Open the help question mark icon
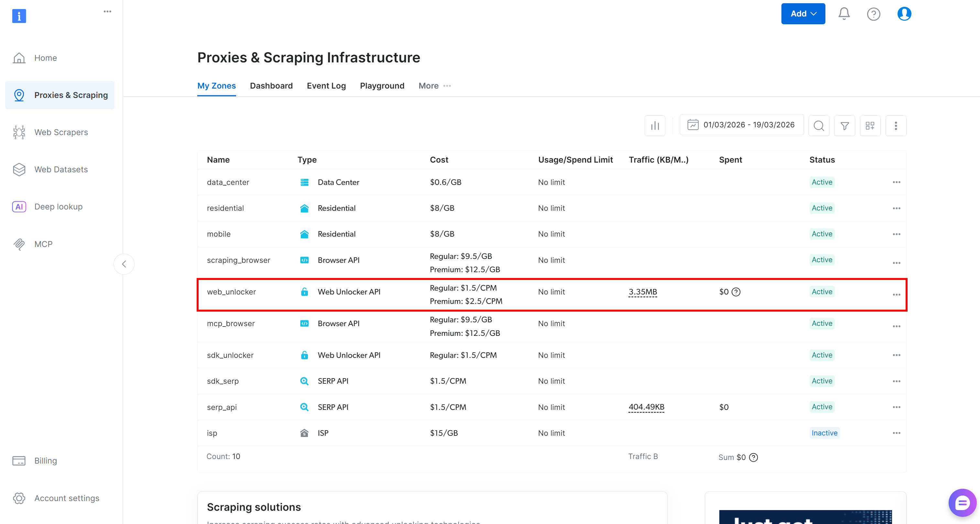The image size is (980, 524). (874, 14)
